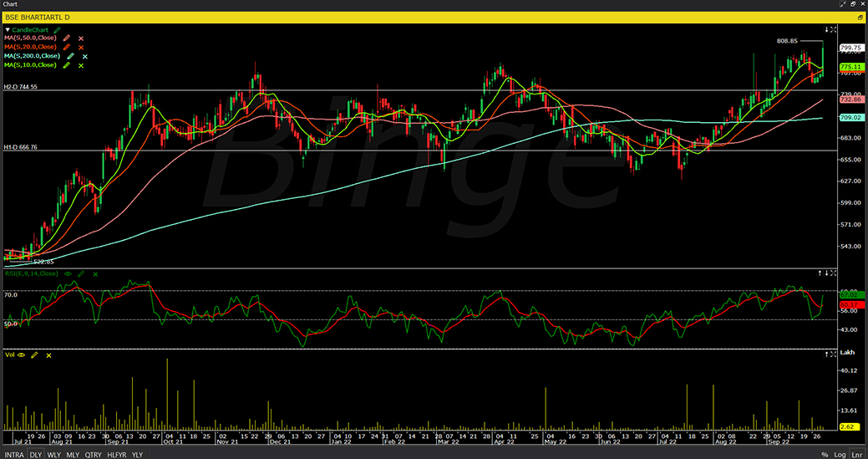Click the RSI(E,9,14,Close) legend label

pyautogui.click(x=32, y=273)
